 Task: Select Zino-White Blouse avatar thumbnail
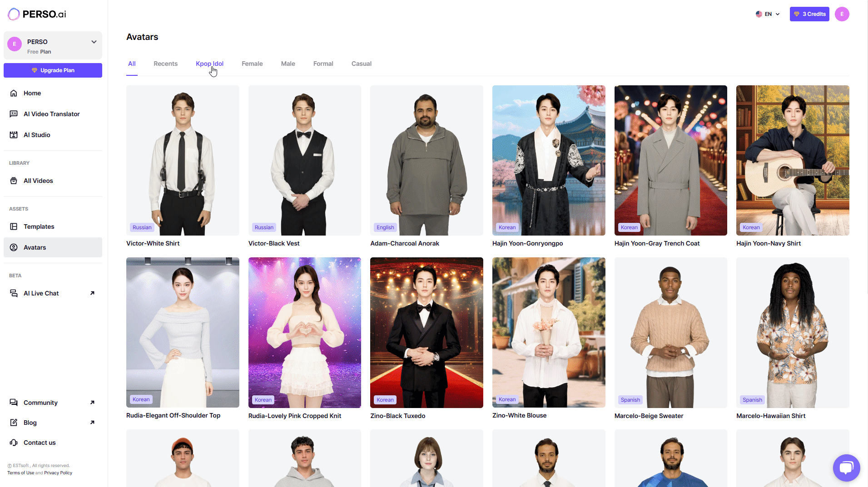549,332
